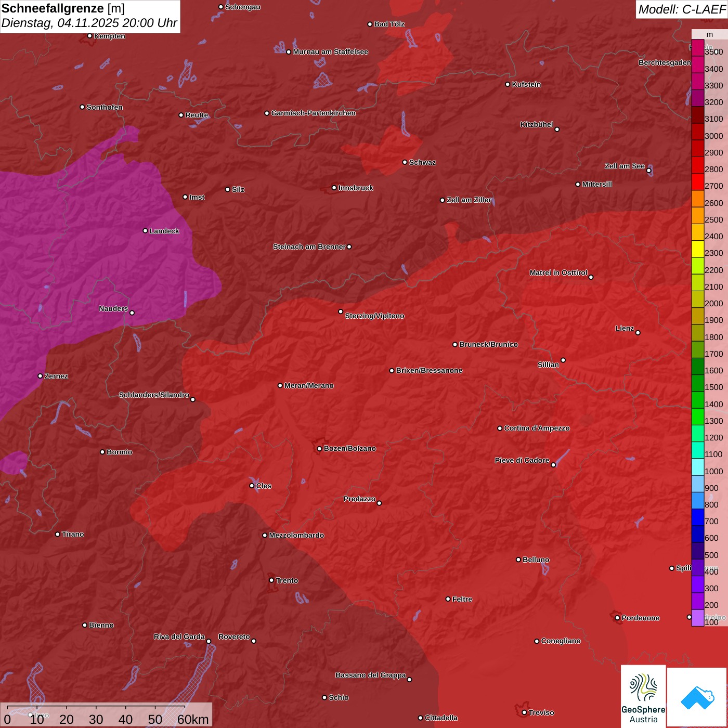This screenshot has width=728, height=728.
Task: Click the 60km scale bar label
Action: point(193,720)
